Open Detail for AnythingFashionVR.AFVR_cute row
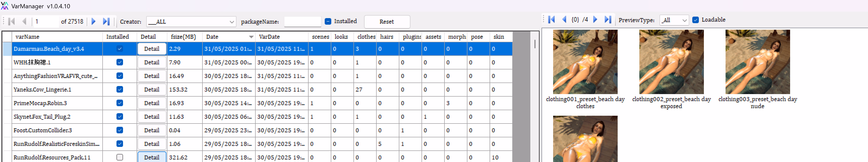The height and width of the screenshot is (162, 868). point(152,76)
